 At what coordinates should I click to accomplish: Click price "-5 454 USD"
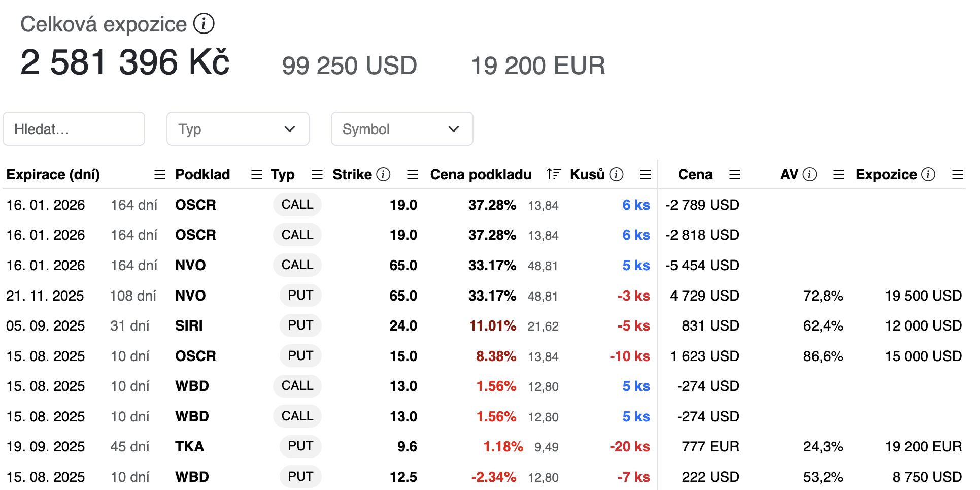[x=702, y=265]
